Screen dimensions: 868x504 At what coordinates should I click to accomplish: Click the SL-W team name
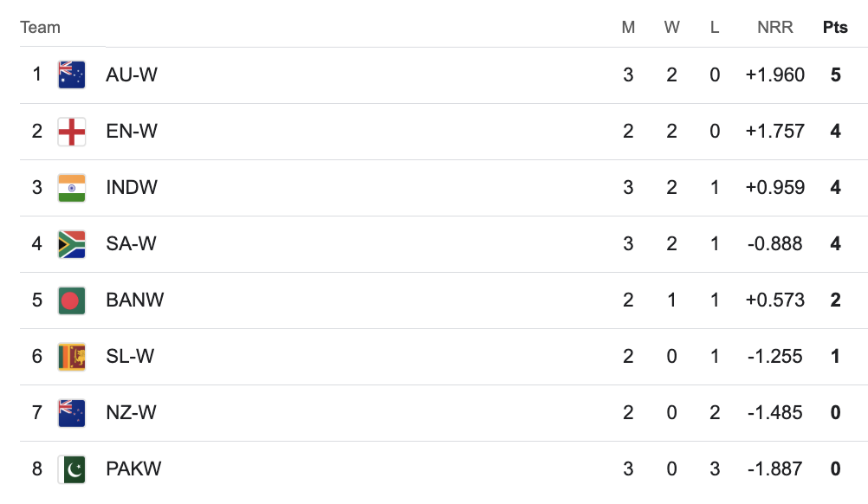pyautogui.click(x=130, y=357)
